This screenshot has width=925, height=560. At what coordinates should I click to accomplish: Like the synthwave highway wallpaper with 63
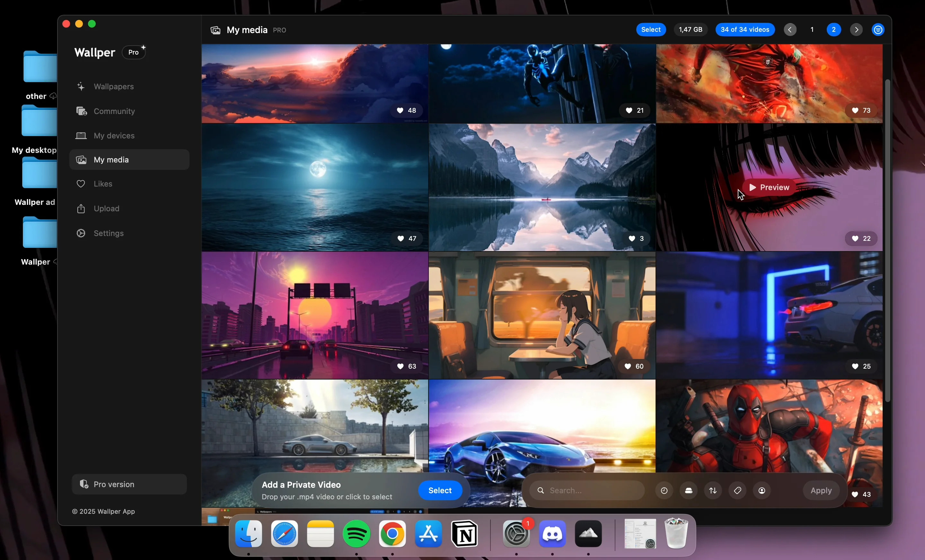coord(407,366)
